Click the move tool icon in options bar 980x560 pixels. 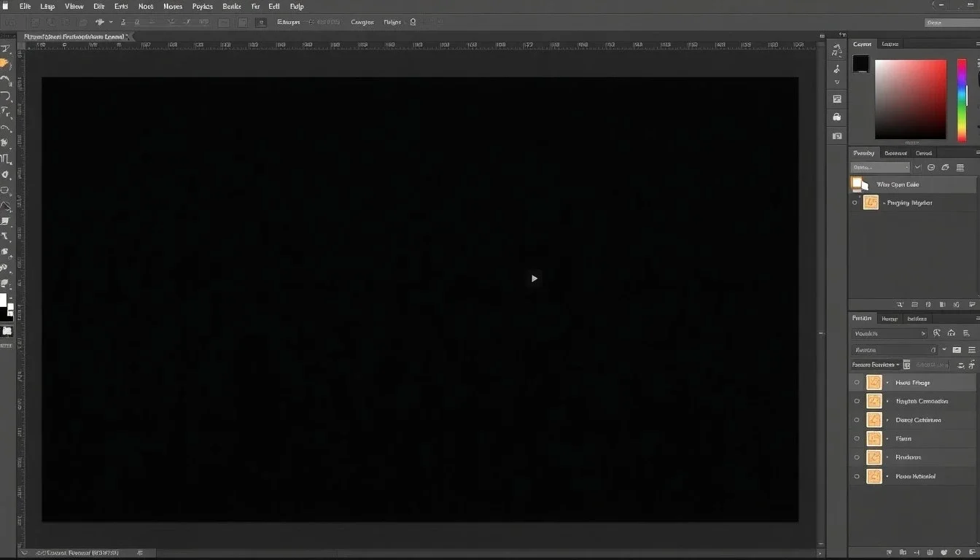coord(100,23)
